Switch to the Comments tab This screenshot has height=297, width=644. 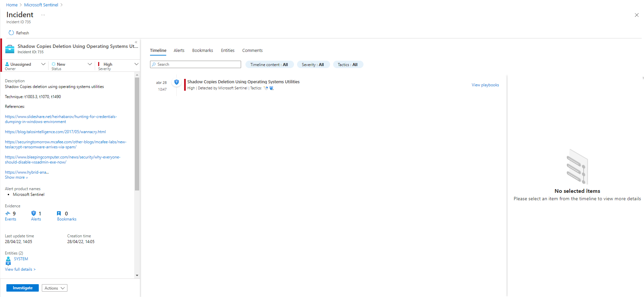(x=252, y=51)
